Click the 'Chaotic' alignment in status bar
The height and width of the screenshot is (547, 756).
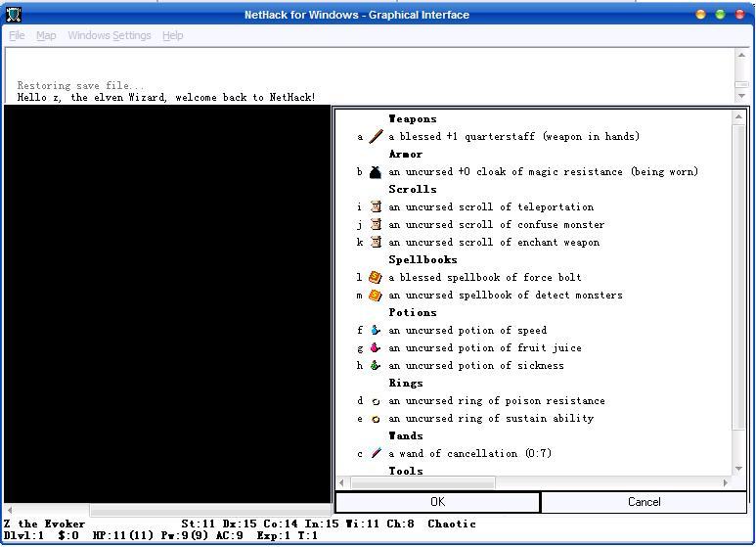click(452, 524)
